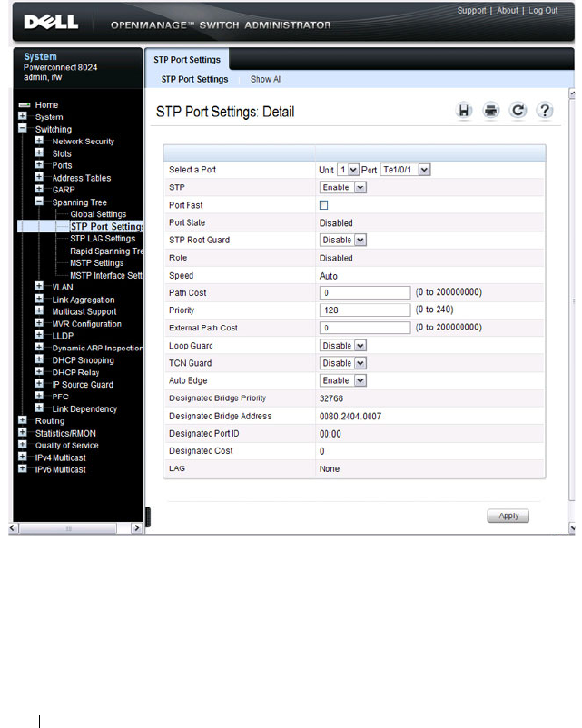This screenshot has width=582, height=728.
Task: Select the STP Port Settings top tab
Action: pyautogui.click(x=187, y=59)
